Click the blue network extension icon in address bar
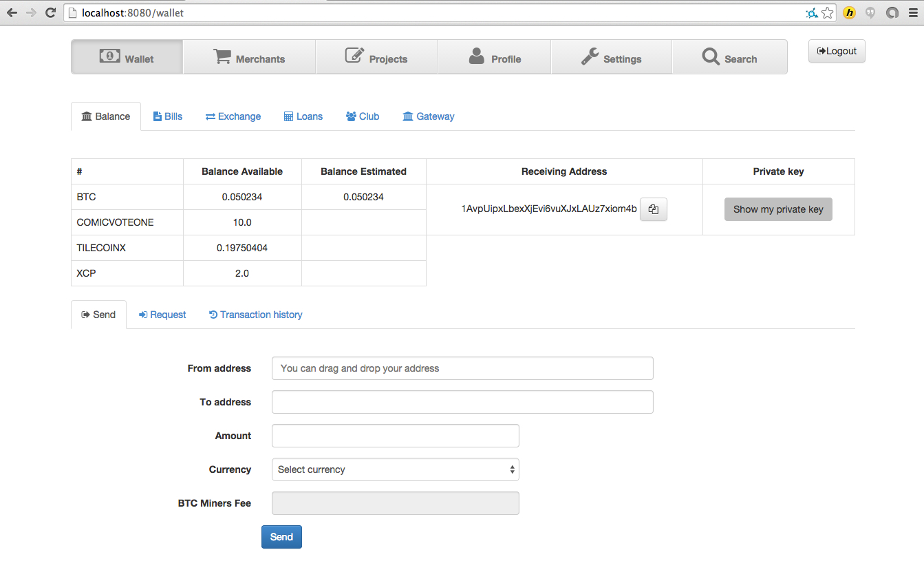This screenshot has width=924, height=561. (812, 12)
